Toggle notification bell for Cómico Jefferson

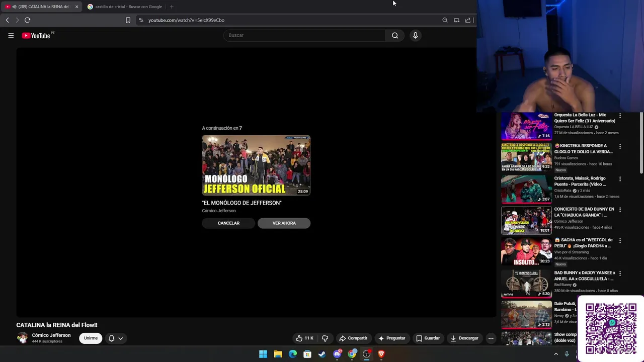tap(112, 338)
